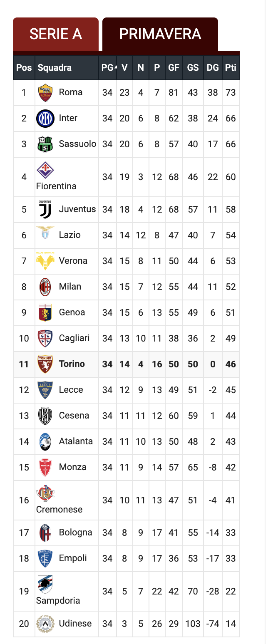Screen dimensions: 268x644
Task: Sort standings by Pti column header
Action: (x=231, y=68)
